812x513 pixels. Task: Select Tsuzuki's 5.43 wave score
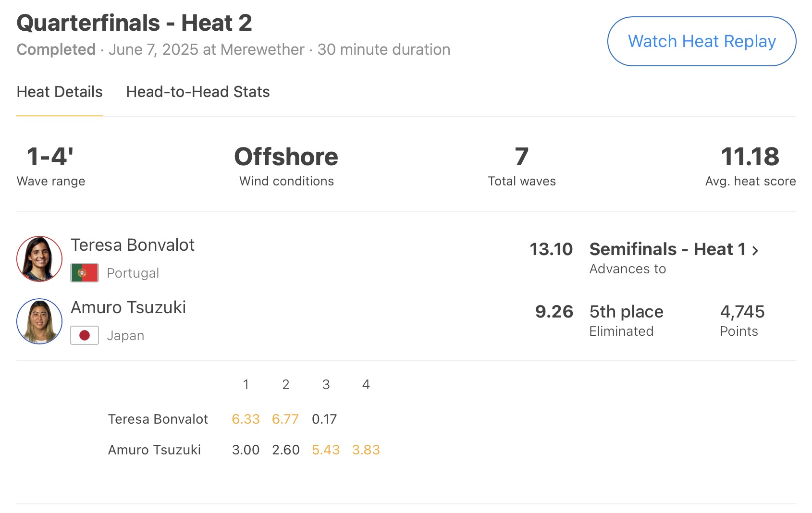click(326, 450)
